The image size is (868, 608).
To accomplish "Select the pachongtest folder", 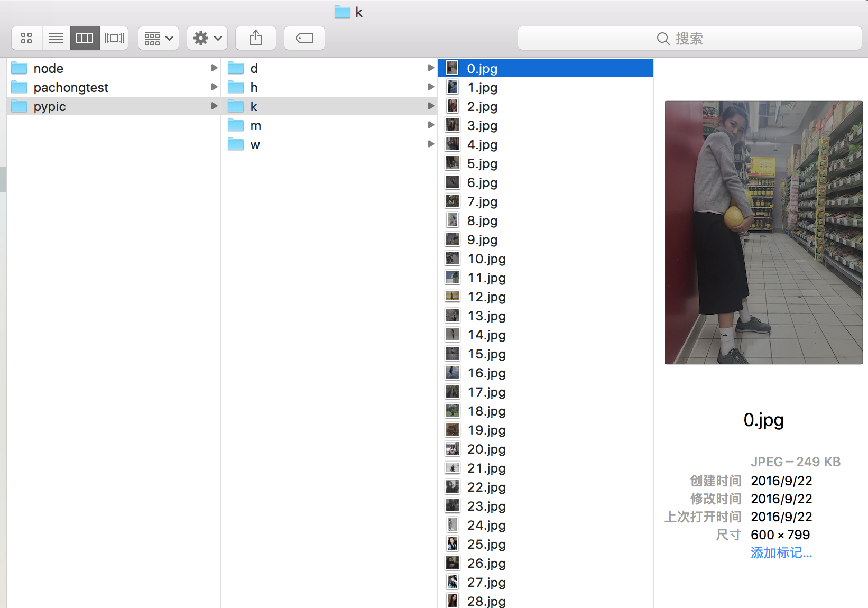I will point(114,87).
